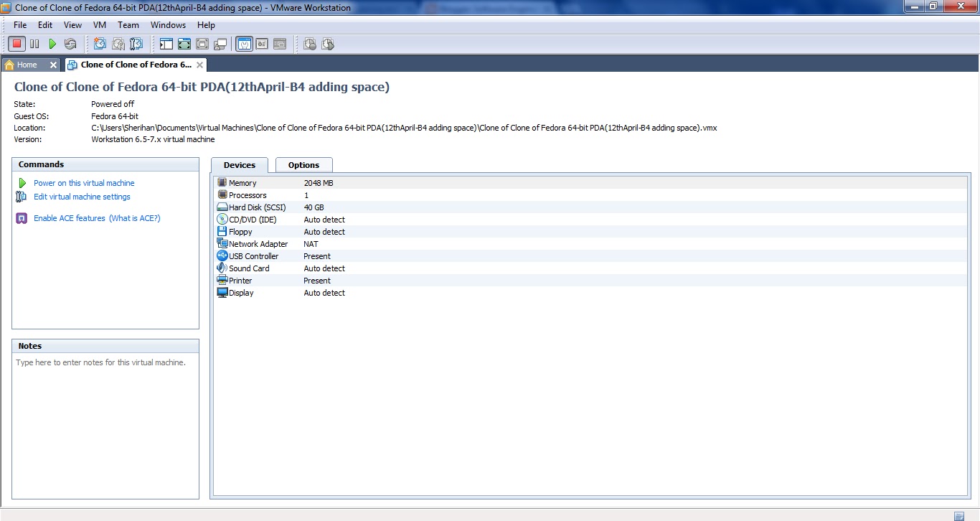Click the .vmx location path text
The image size is (980, 521).
coord(404,128)
